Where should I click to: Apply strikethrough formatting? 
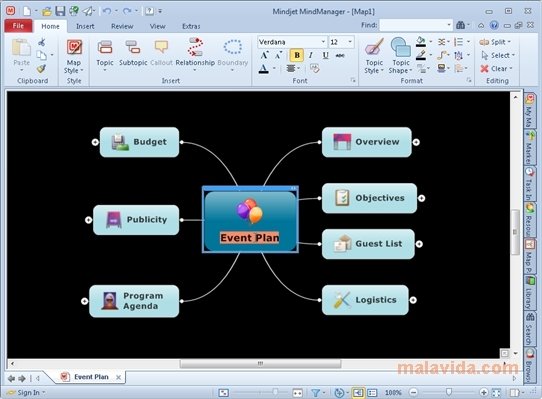(x=340, y=55)
